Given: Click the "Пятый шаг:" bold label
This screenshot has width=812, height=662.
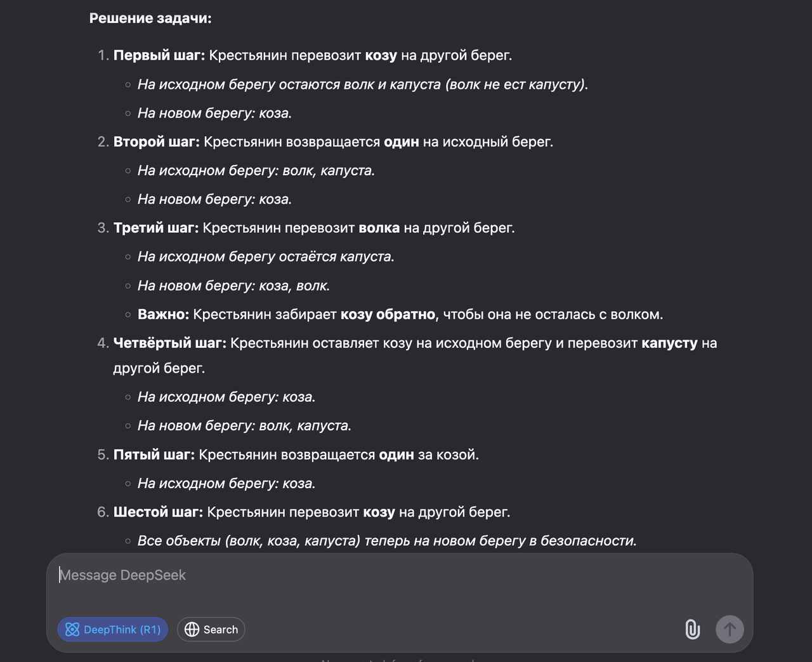Looking at the screenshot, I should 154,454.
